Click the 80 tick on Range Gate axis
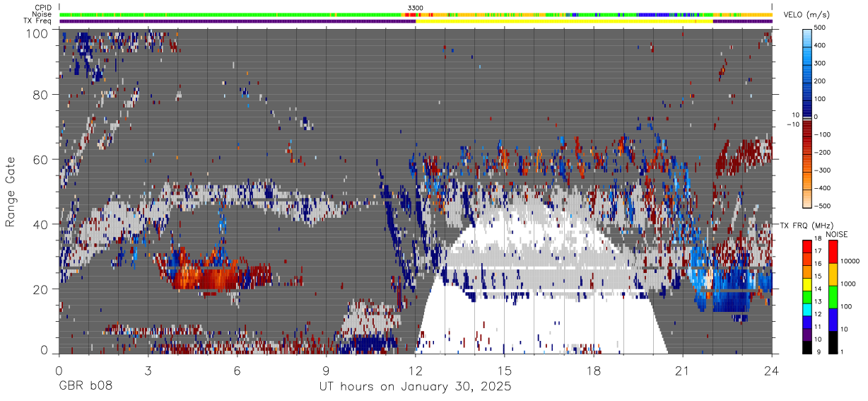 pyautogui.click(x=42, y=95)
